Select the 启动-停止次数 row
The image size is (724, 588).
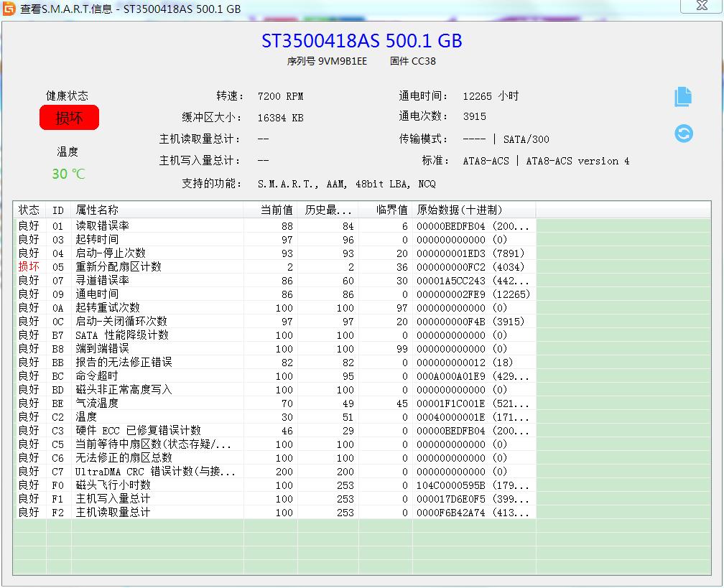pyautogui.click(x=274, y=253)
